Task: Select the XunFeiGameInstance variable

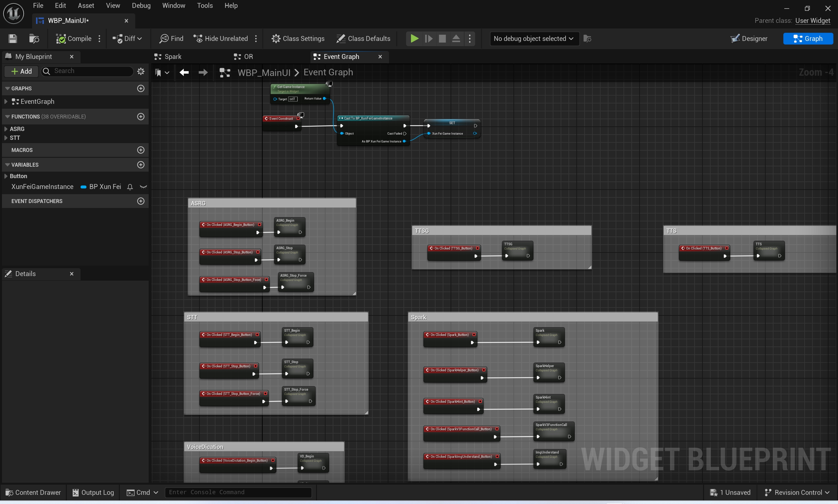Action: coord(43,187)
